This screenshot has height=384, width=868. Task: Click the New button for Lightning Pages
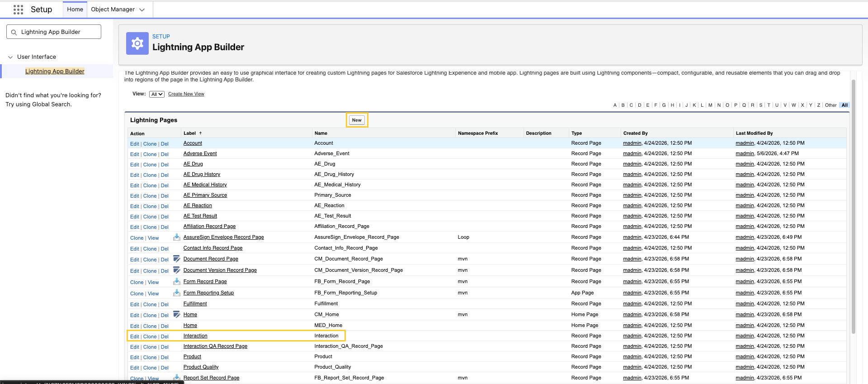357,120
